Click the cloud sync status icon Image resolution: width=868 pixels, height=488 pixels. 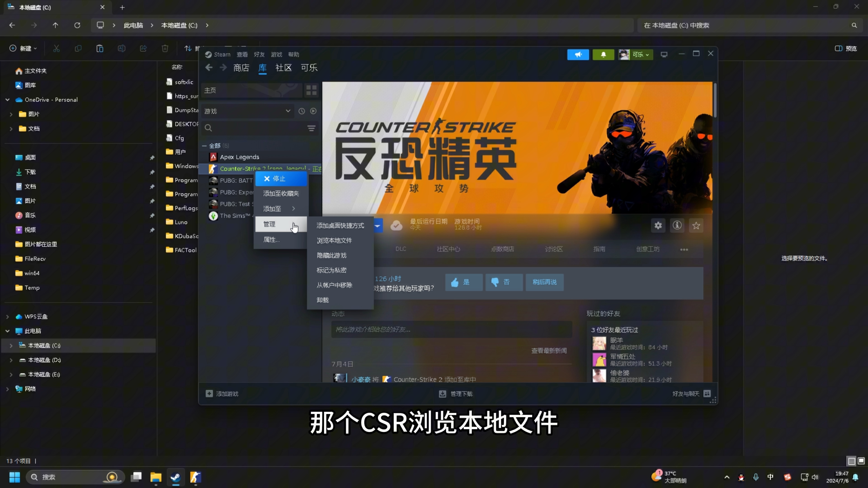click(x=396, y=225)
